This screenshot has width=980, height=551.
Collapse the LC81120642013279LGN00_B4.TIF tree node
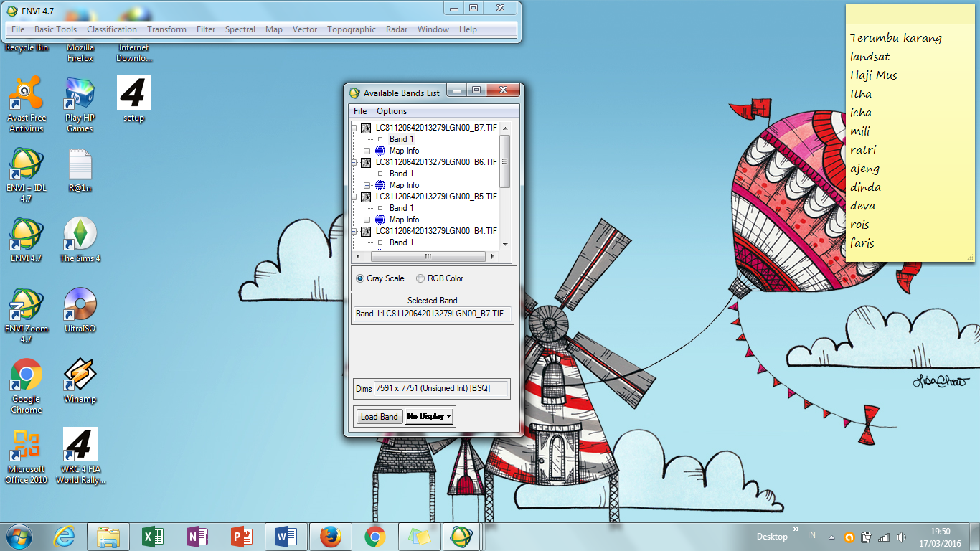coord(354,231)
